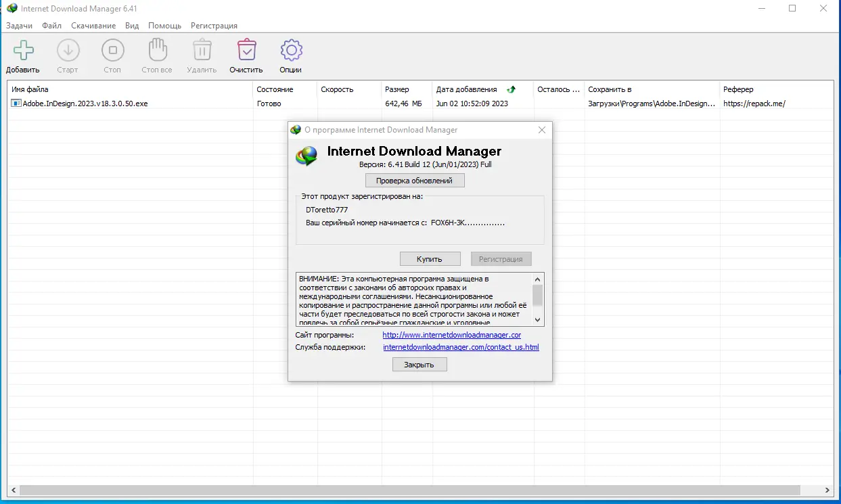Click the main list horizontal scrollbar thumb
The image size is (841, 504).
coord(409,490)
